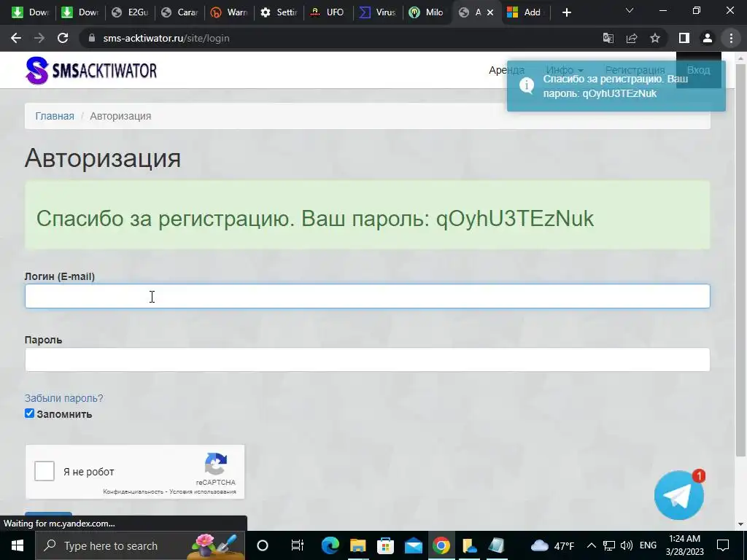Open weather widget showing 47°F
747x560 pixels.
(553, 545)
